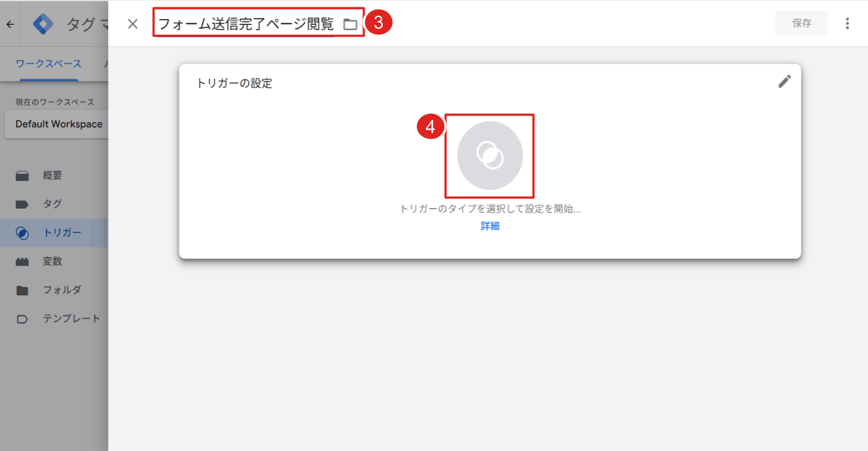Close the trigger editor with the X
Viewport: 868px width, 451px height.
tap(132, 24)
